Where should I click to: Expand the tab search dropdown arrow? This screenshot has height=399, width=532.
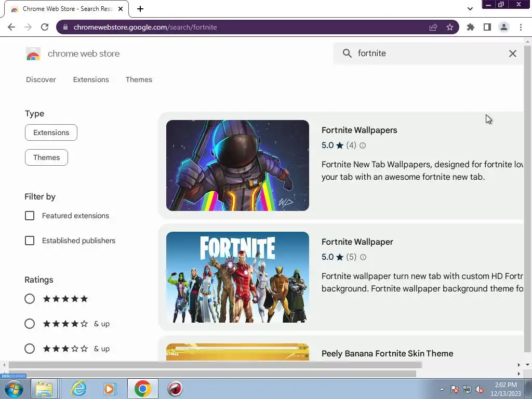pyautogui.click(x=470, y=9)
